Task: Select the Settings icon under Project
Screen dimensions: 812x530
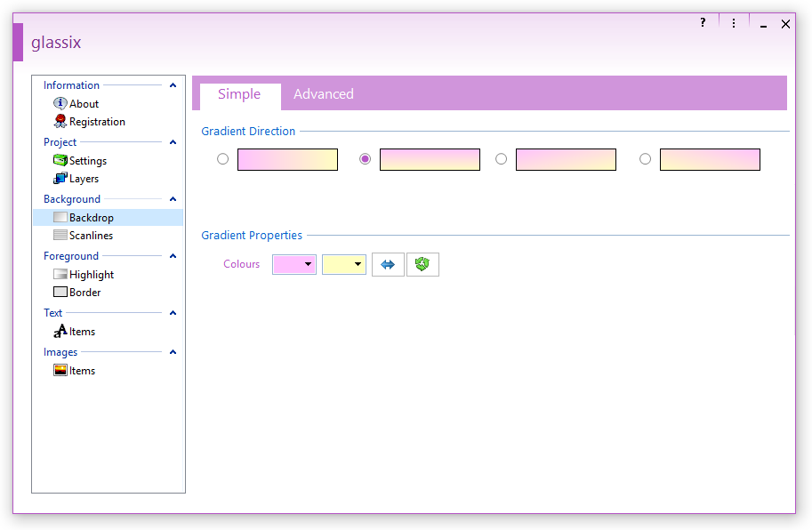Action: click(60, 161)
